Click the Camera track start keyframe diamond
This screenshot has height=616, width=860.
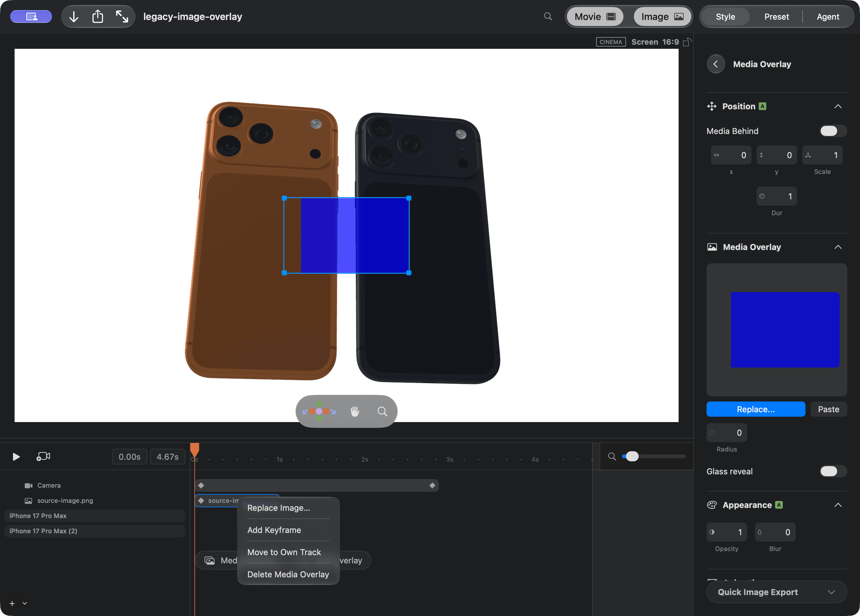point(201,486)
